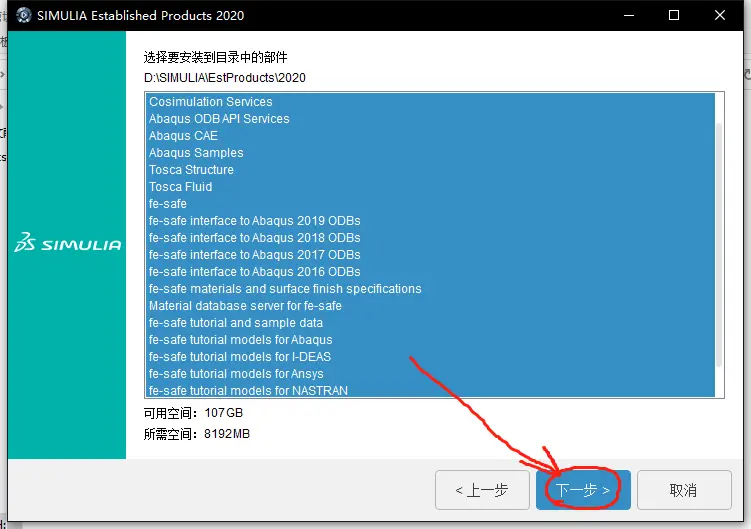Click the available space value 107 GB
The height and width of the screenshot is (529, 751).
(x=224, y=413)
